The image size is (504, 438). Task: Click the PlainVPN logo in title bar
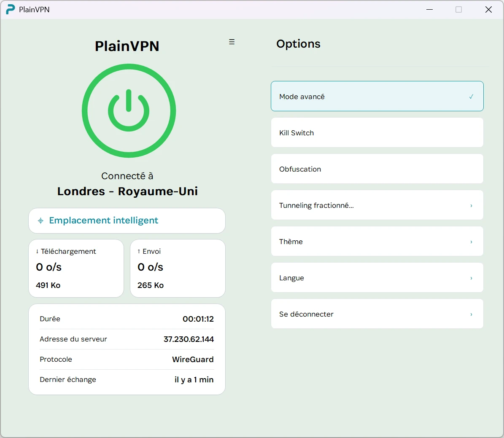click(x=11, y=9)
